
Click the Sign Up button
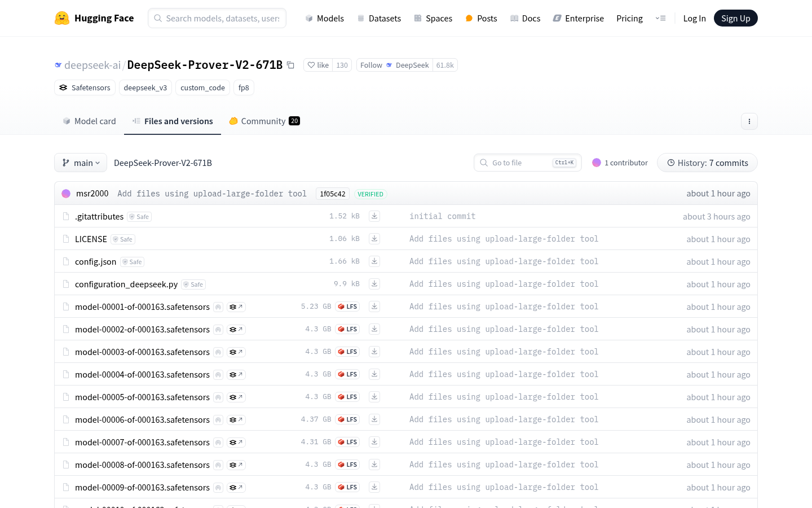[735, 18]
